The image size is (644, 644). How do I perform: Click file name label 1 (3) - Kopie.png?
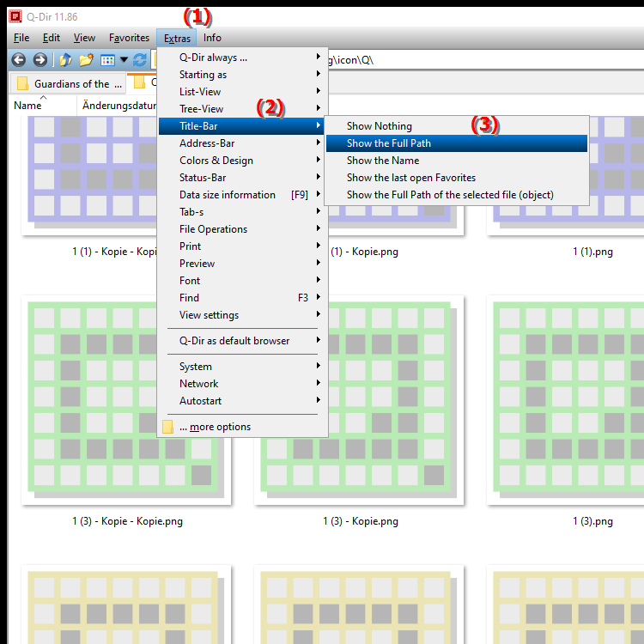tap(360, 521)
